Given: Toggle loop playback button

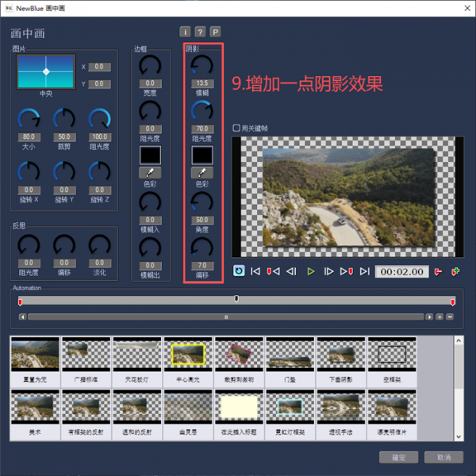Looking at the screenshot, I should [239, 271].
